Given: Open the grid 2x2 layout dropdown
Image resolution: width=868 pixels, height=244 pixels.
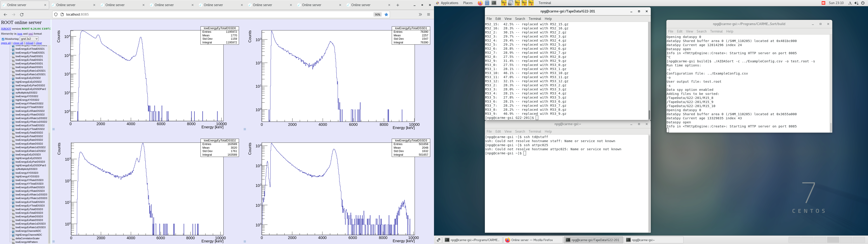Looking at the screenshot, I should pyautogui.click(x=29, y=39).
